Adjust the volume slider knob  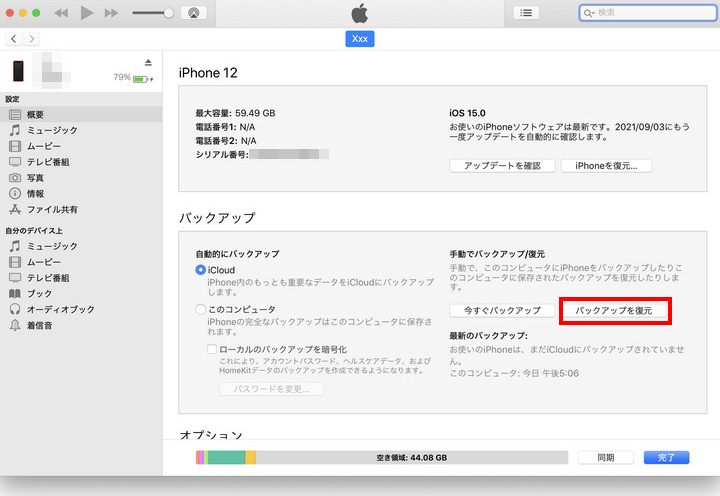tap(169, 13)
